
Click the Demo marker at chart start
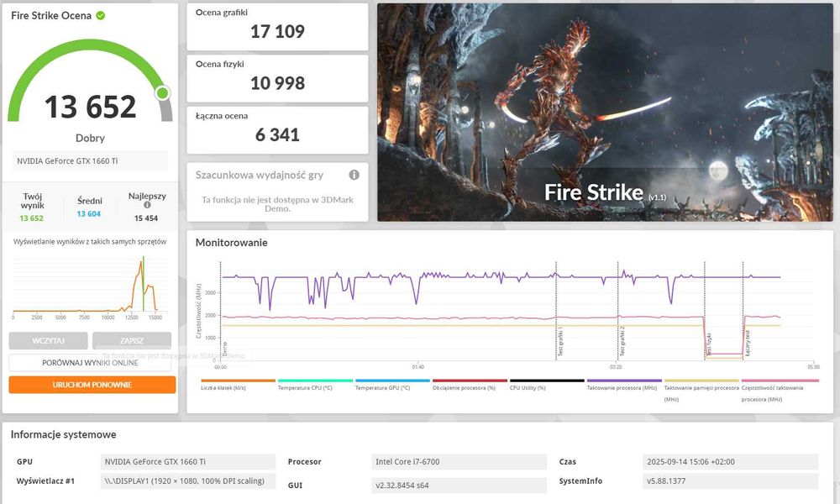point(221,311)
